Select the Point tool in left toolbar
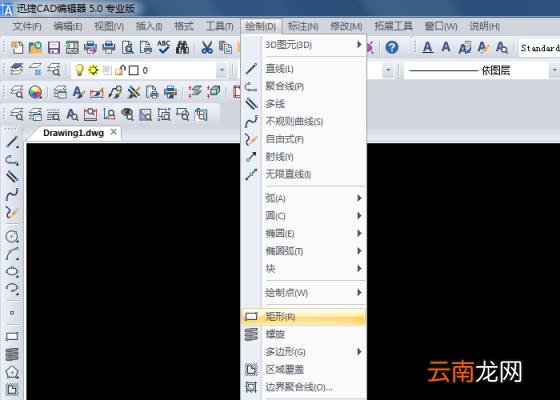The image size is (560, 400). (x=12, y=313)
